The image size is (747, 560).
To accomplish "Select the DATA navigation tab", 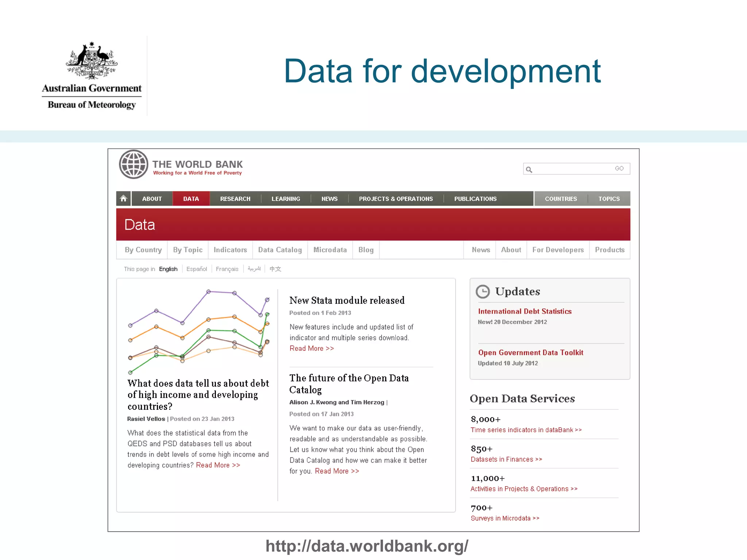I will click(191, 199).
